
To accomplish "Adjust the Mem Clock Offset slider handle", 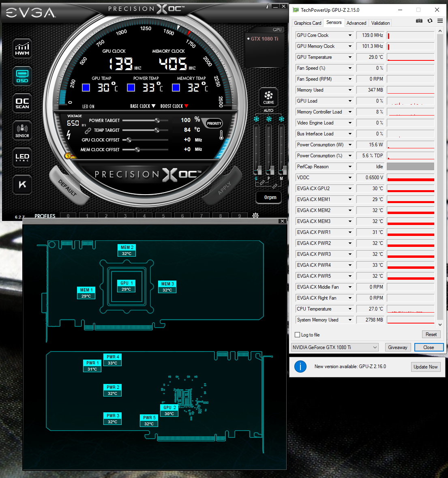I will click(137, 150).
